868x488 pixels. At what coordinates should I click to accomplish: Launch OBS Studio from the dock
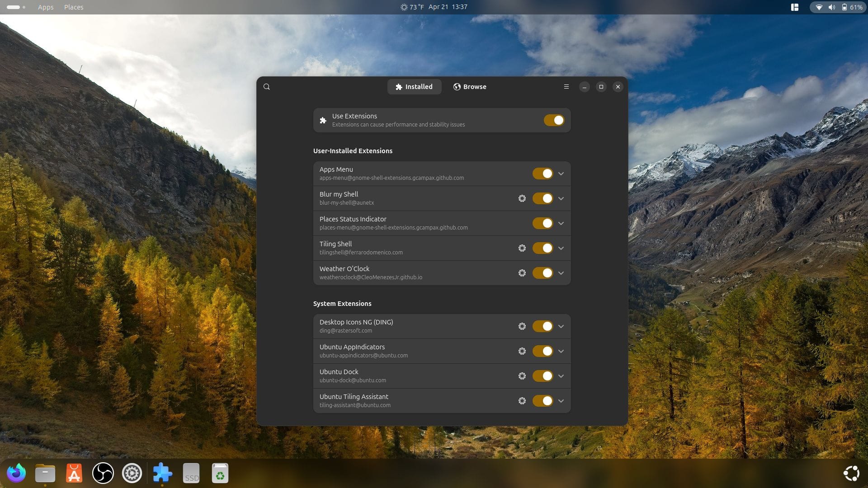[x=103, y=473]
